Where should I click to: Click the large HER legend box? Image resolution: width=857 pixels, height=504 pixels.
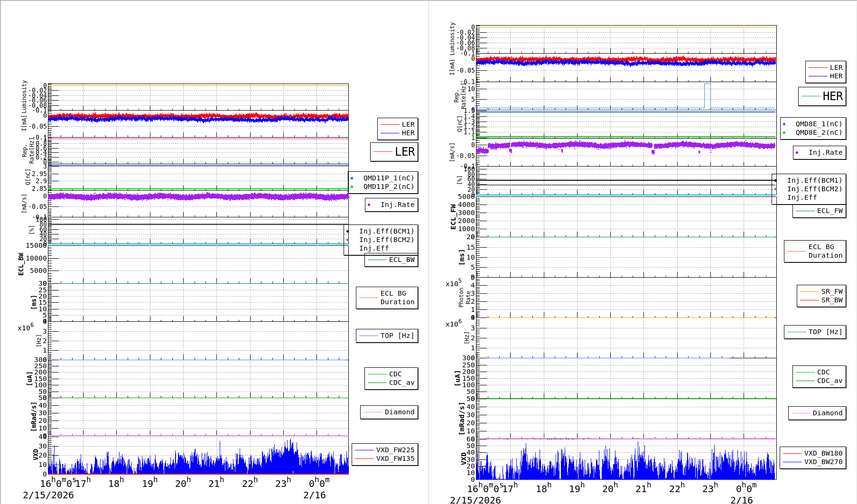click(822, 96)
